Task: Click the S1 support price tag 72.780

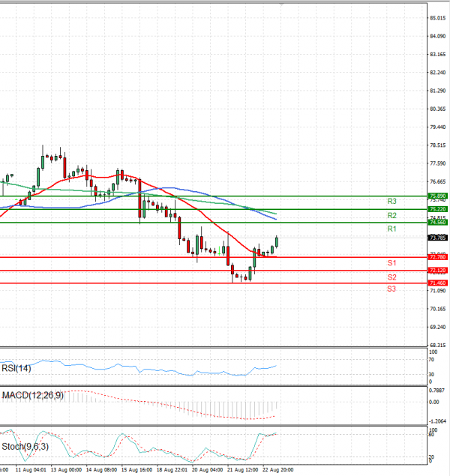Action: (x=437, y=257)
